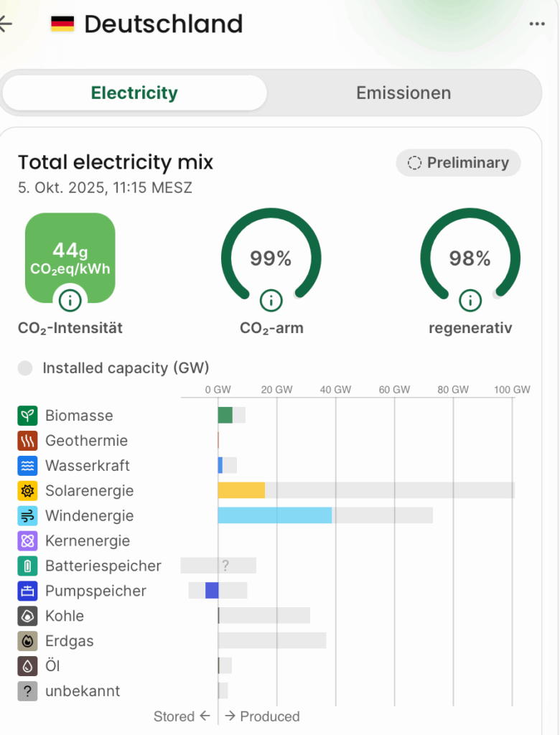Open the three-dot more options menu

coord(537,24)
